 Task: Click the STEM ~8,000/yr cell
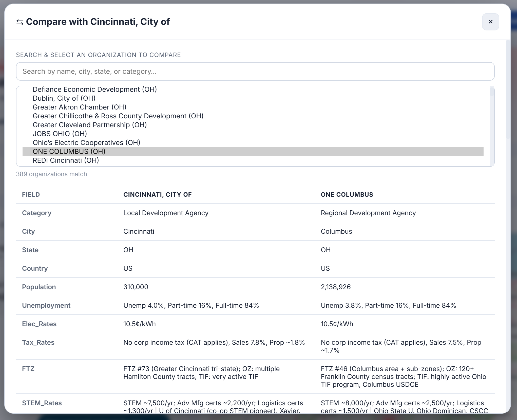point(404,407)
